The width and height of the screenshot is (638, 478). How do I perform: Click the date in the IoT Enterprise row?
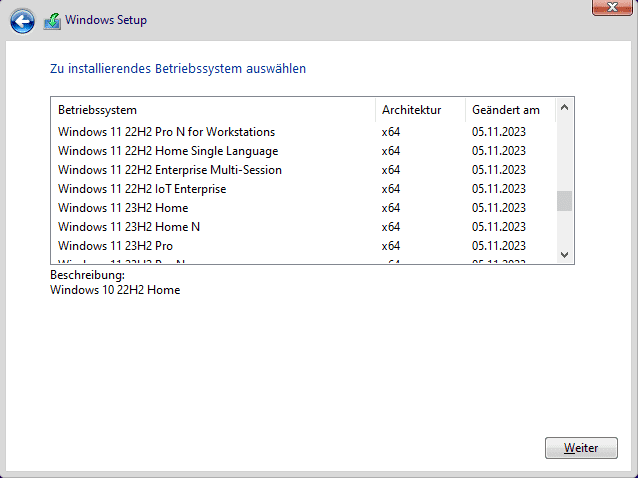point(499,189)
